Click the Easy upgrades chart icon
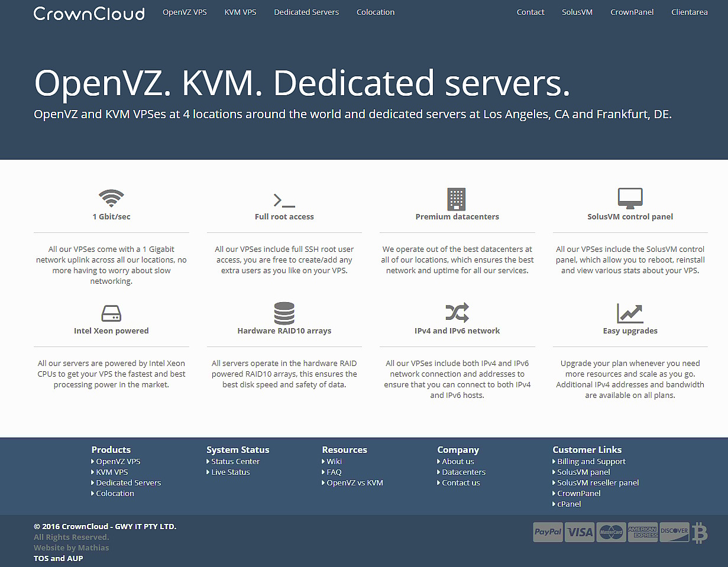 click(630, 313)
